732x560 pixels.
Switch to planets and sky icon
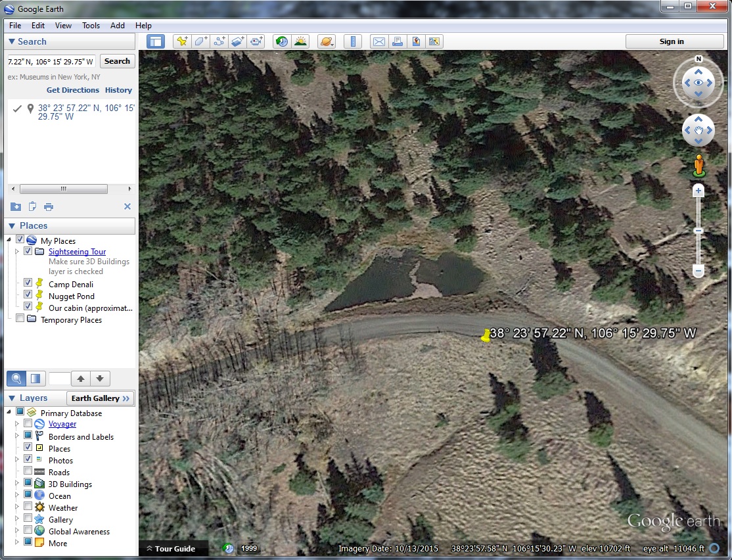click(x=327, y=41)
